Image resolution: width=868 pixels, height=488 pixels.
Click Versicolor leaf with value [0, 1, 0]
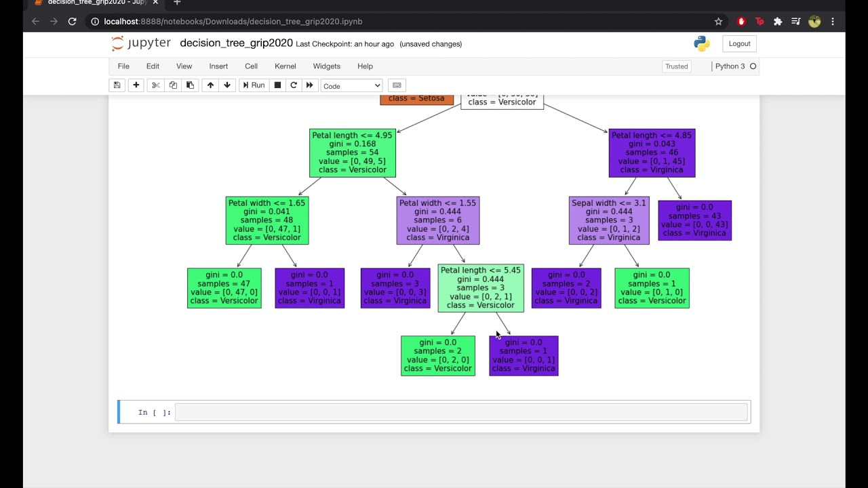(x=652, y=288)
